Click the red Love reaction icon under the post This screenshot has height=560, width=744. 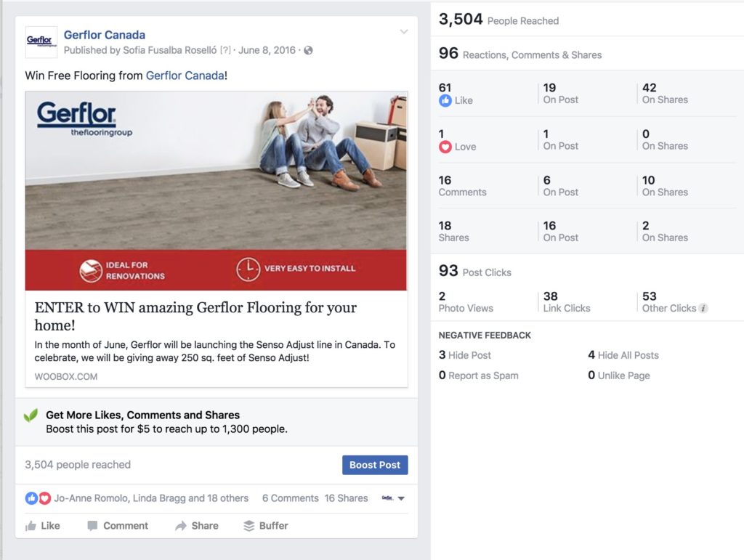click(x=44, y=498)
